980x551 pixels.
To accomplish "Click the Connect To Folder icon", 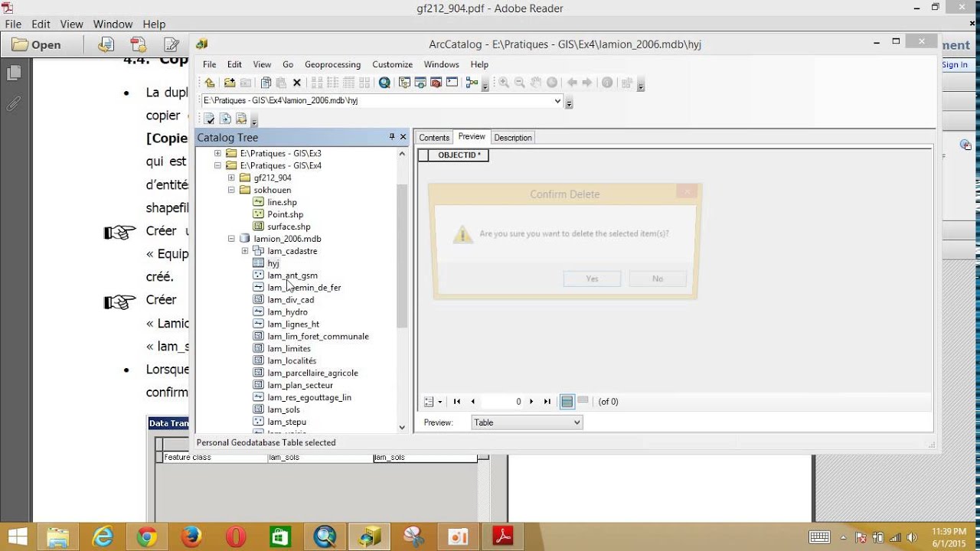I will [229, 83].
